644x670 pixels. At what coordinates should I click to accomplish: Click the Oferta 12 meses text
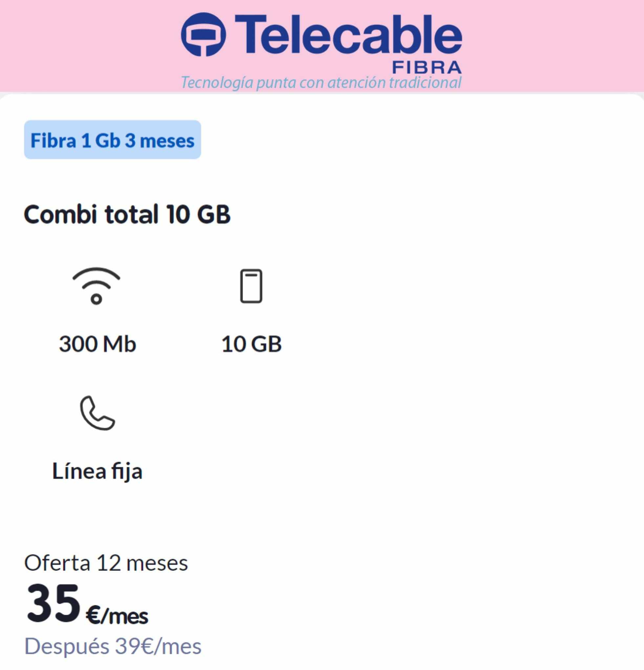106,563
